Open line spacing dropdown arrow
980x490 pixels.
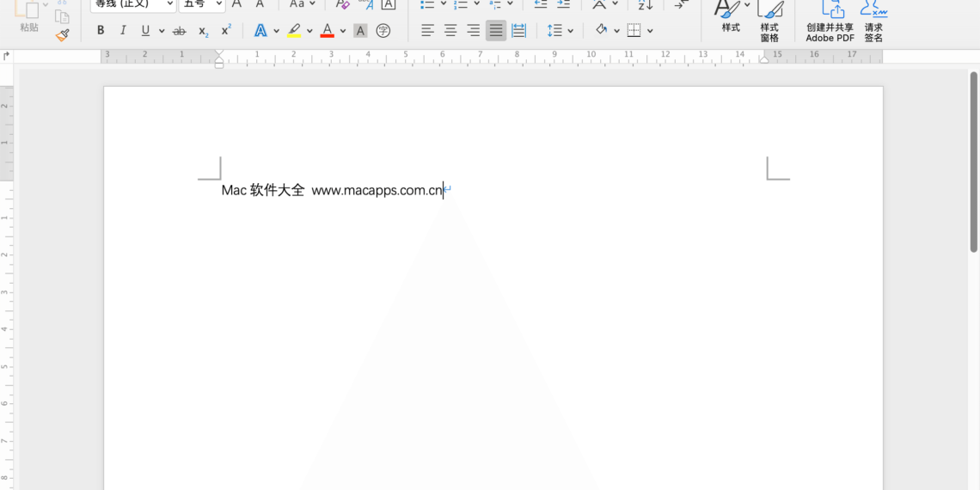click(x=570, y=31)
